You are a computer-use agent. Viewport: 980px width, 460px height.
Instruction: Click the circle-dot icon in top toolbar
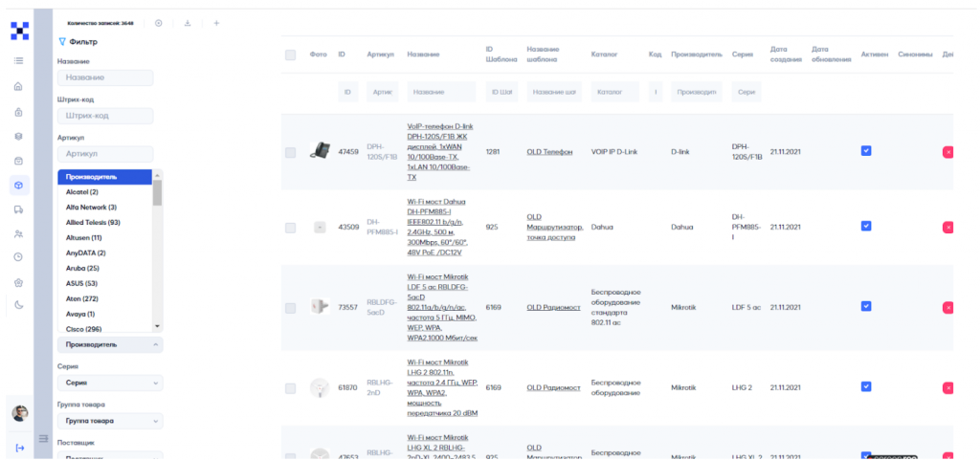coord(158,23)
